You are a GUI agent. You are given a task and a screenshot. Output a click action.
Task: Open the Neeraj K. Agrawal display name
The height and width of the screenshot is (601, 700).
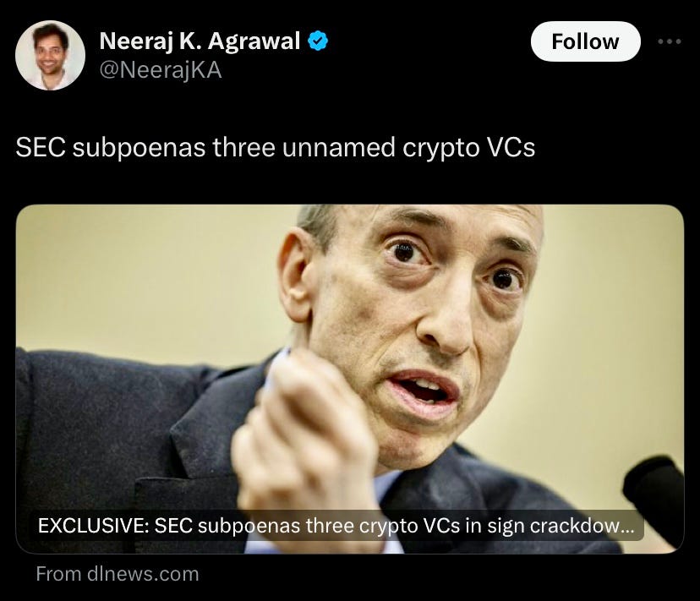200,41
